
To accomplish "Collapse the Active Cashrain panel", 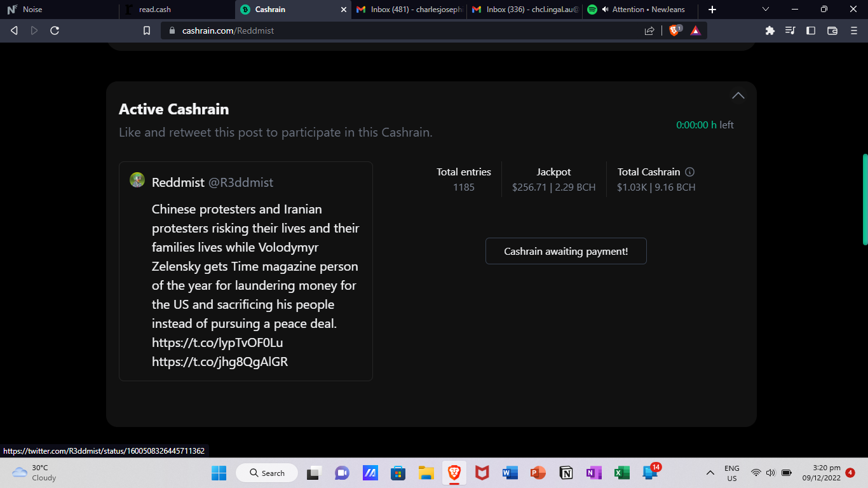I will point(738,95).
